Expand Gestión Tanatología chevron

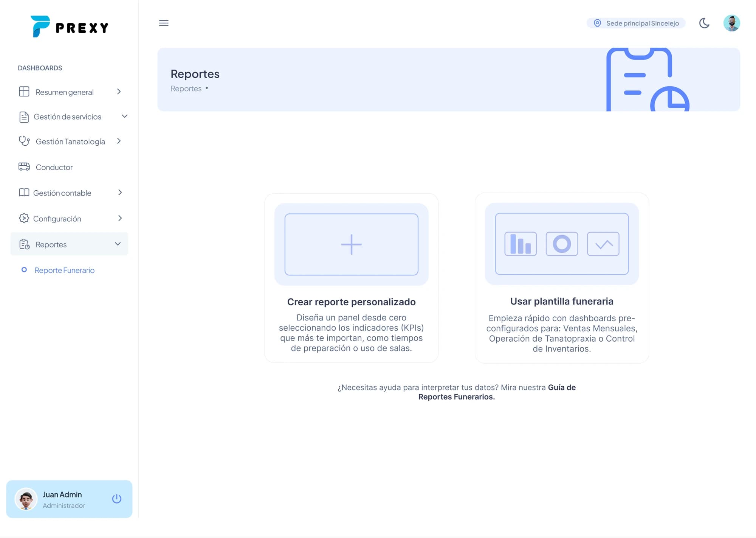[119, 141]
